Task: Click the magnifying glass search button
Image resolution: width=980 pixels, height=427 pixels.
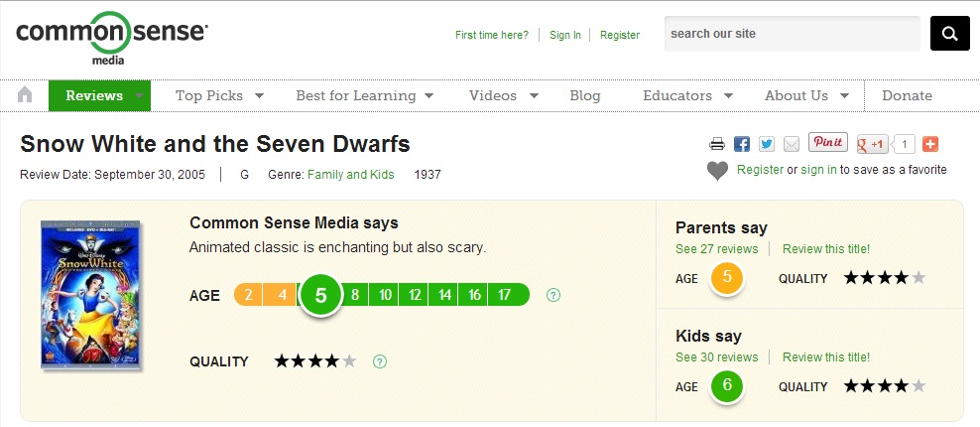Action: (950, 33)
